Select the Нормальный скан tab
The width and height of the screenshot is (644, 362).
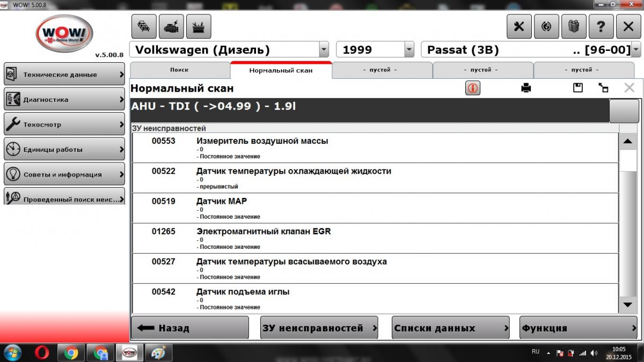(x=281, y=70)
